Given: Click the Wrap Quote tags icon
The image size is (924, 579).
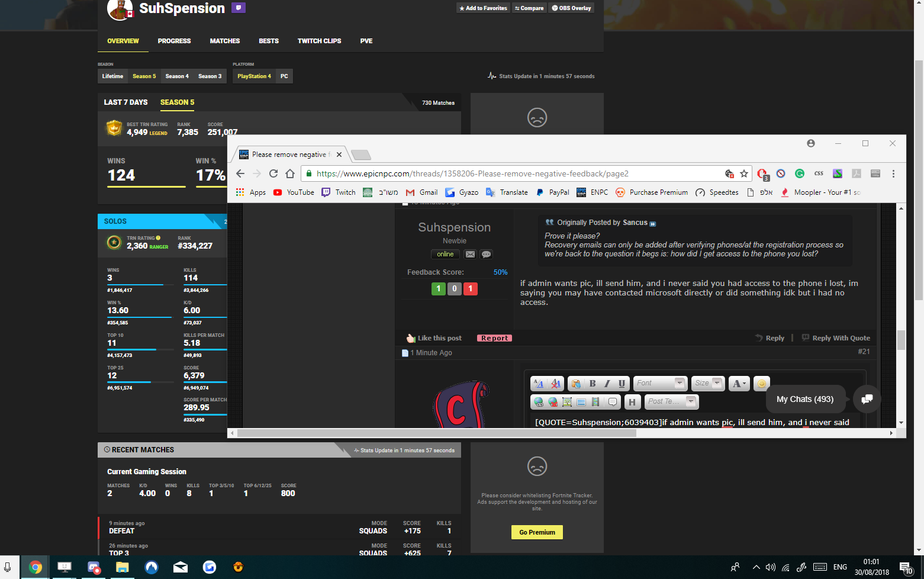Looking at the screenshot, I should pyautogui.click(x=612, y=402).
